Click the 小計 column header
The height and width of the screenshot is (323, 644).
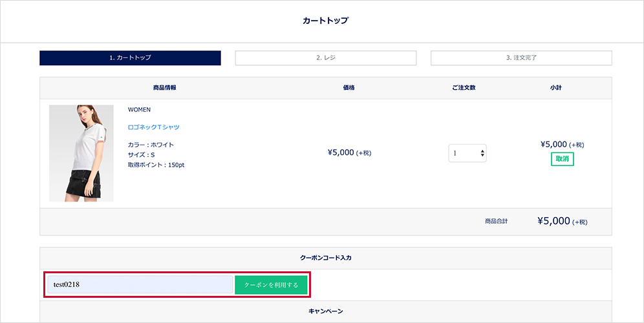tap(555, 88)
